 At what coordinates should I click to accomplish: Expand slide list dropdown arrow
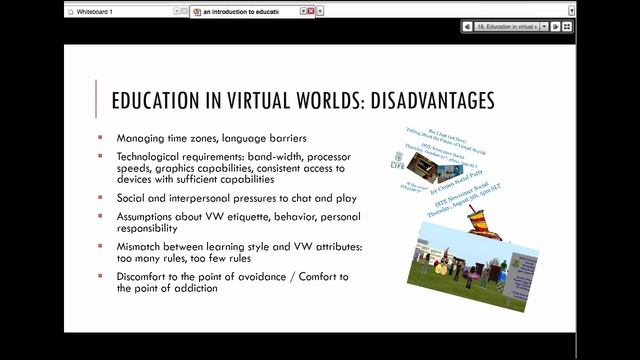point(544,27)
